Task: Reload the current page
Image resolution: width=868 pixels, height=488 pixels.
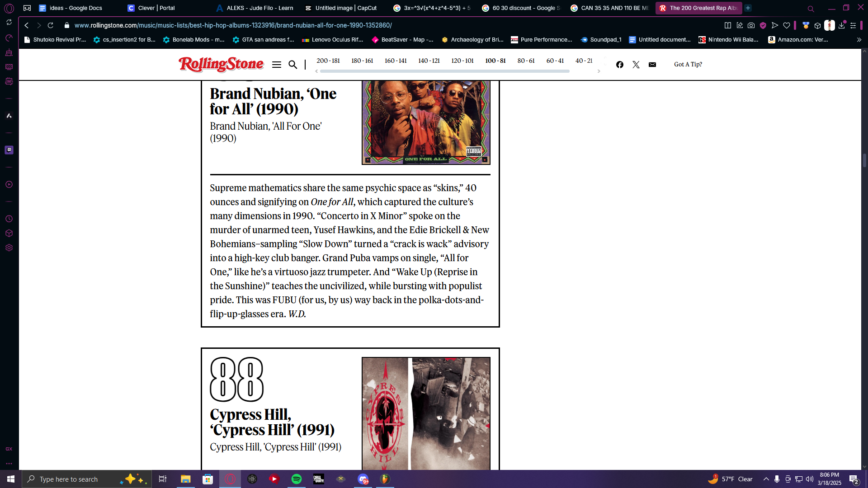Action: point(51,25)
